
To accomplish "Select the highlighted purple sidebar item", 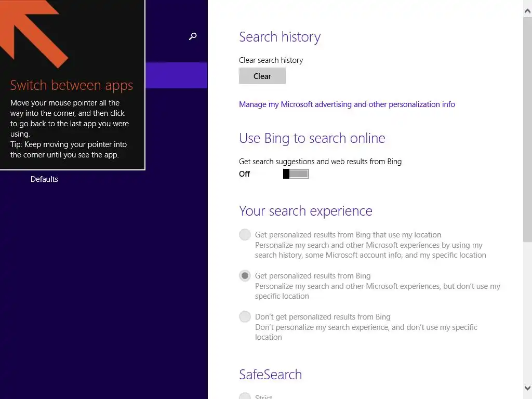I will [x=177, y=75].
